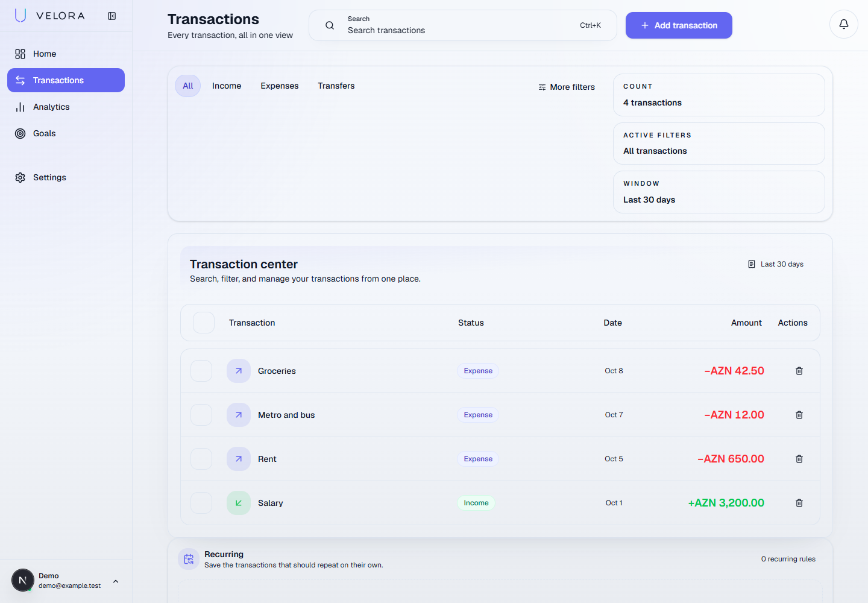Focus the Search transactions field

[463, 25]
